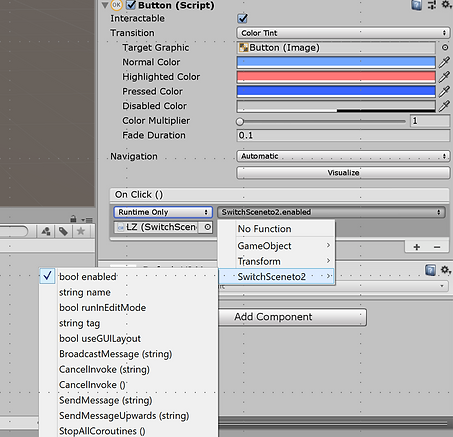Use eyedropper for Highlighted Color

coord(444,77)
